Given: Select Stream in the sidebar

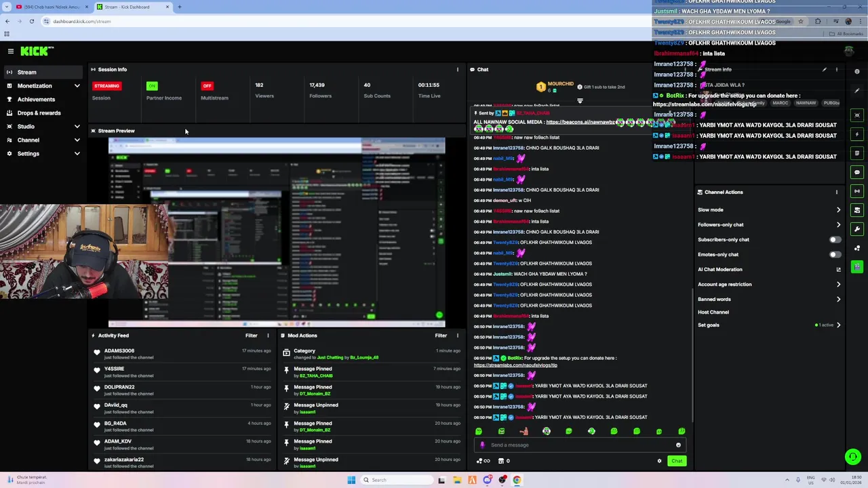Looking at the screenshot, I should click(x=42, y=73).
